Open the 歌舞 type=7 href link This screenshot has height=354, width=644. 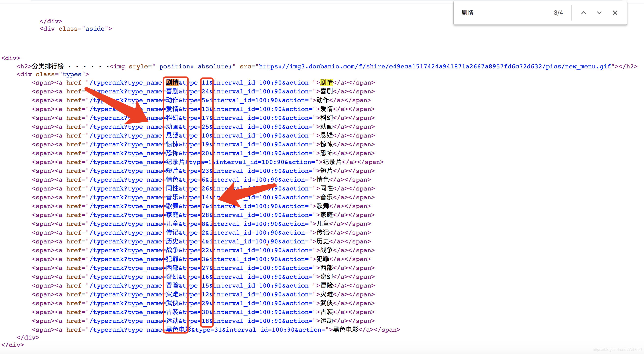point(199,206)
